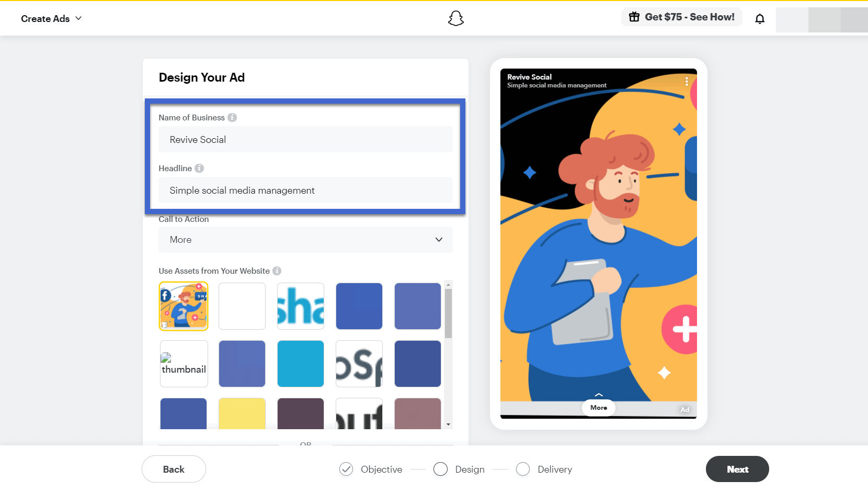Click the Next button
Image resolution: width=868 pixels, height=492 pixels.
point(737,469)
